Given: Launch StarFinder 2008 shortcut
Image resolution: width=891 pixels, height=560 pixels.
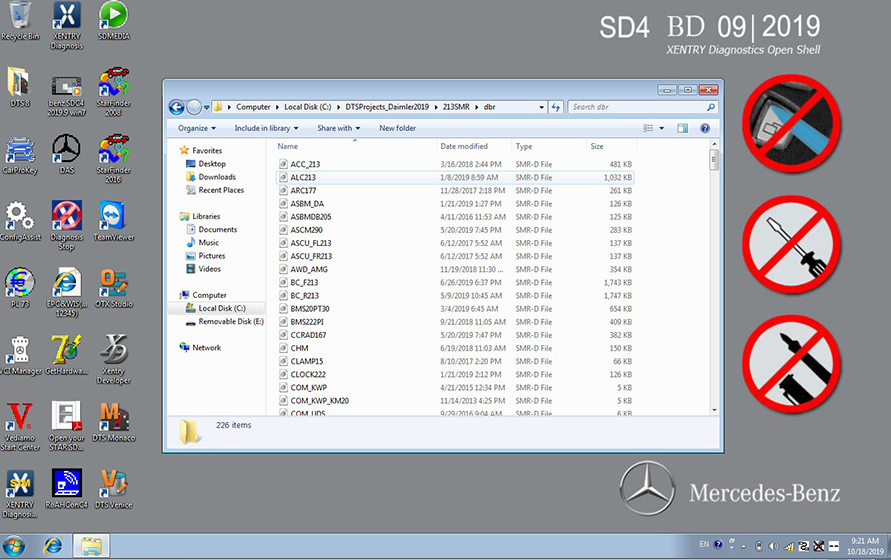Looking at the screenshot, I should point(113,92).
